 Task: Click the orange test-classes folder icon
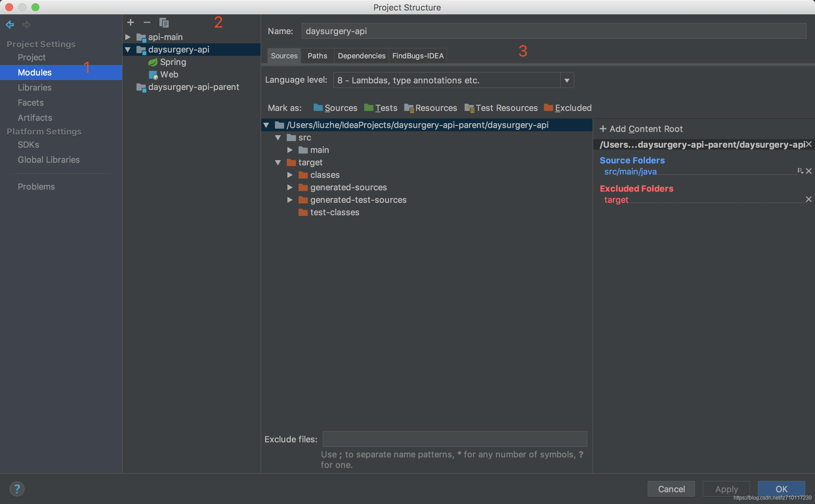point(303,212)
